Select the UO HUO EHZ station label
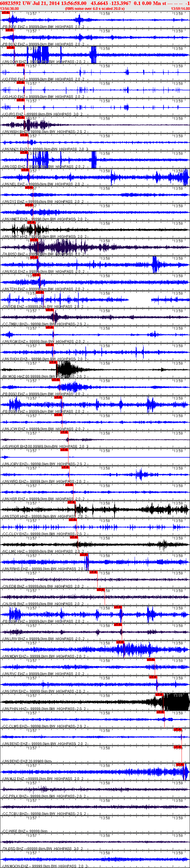The height and width of the screenshot is (868, 190). pos(43,97)
